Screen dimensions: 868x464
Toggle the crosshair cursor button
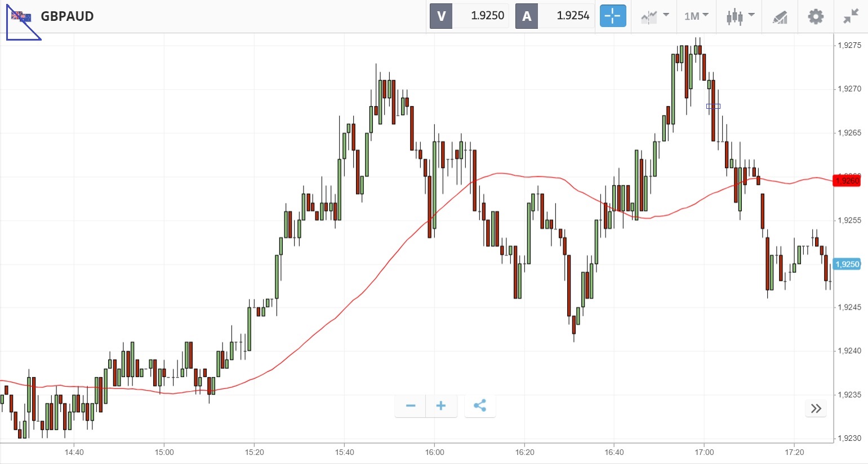click(612, 16)
